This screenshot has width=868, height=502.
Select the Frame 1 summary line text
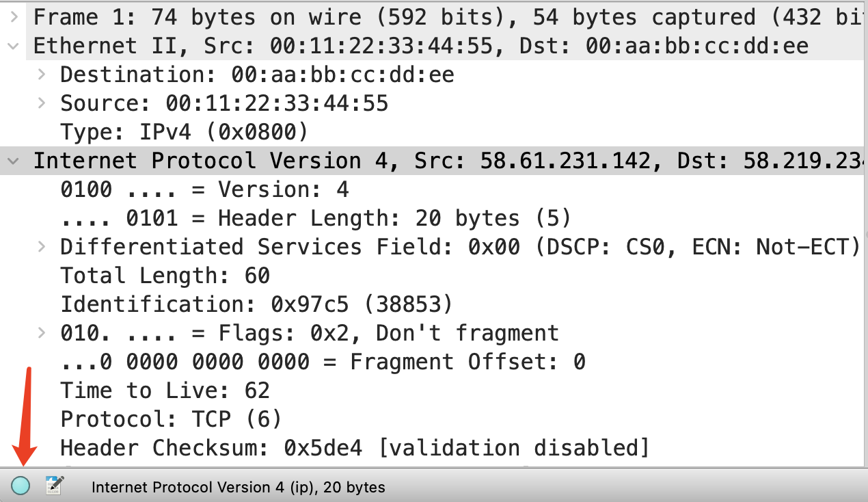[410, 17]
